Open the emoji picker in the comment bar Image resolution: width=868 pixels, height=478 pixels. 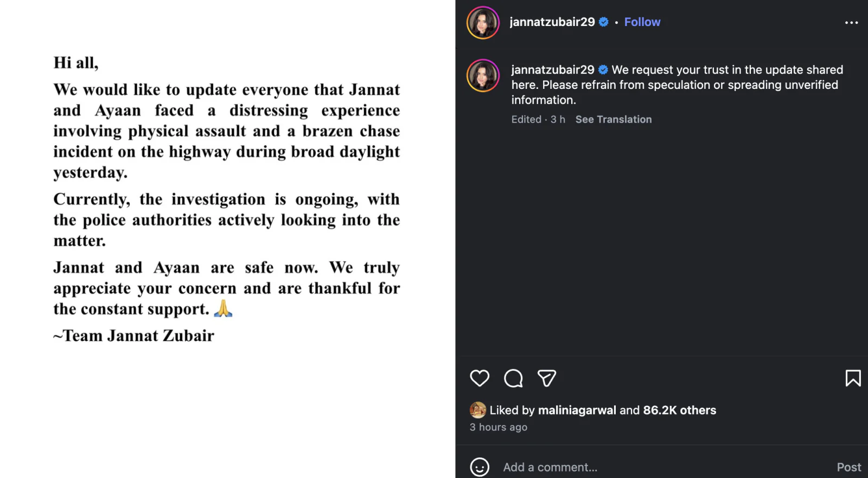click(480, 467)
